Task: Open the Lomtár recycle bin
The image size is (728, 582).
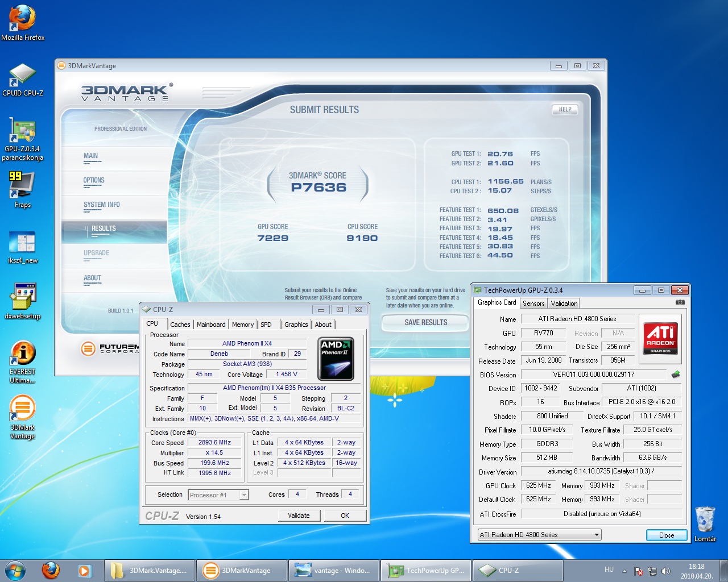Action: (x=705, y=523)
